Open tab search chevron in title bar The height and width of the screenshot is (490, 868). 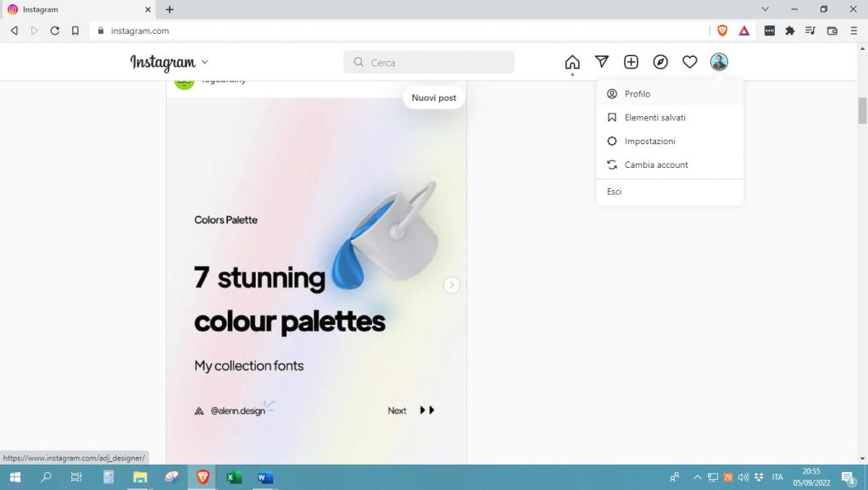coord(765,9)
